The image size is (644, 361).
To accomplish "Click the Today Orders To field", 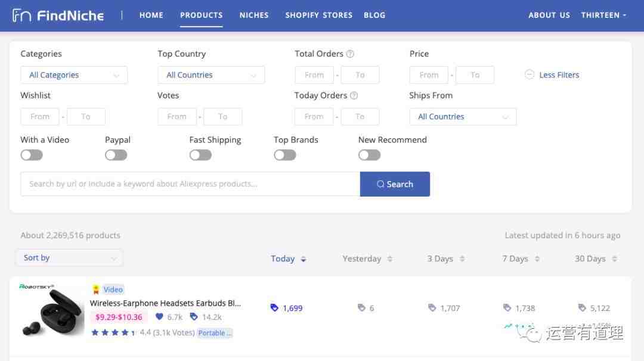I will coord(360,117).
